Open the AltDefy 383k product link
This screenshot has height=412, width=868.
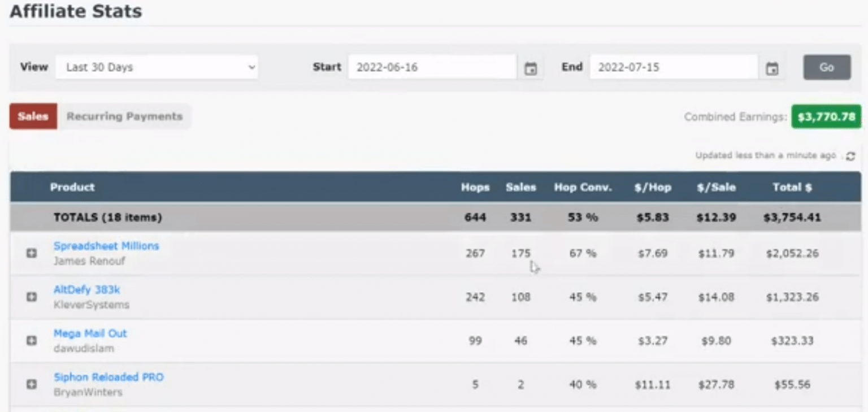coord(87,289)
